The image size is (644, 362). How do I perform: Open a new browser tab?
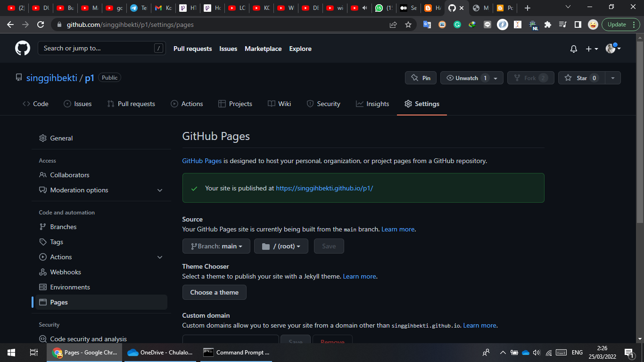528,8
